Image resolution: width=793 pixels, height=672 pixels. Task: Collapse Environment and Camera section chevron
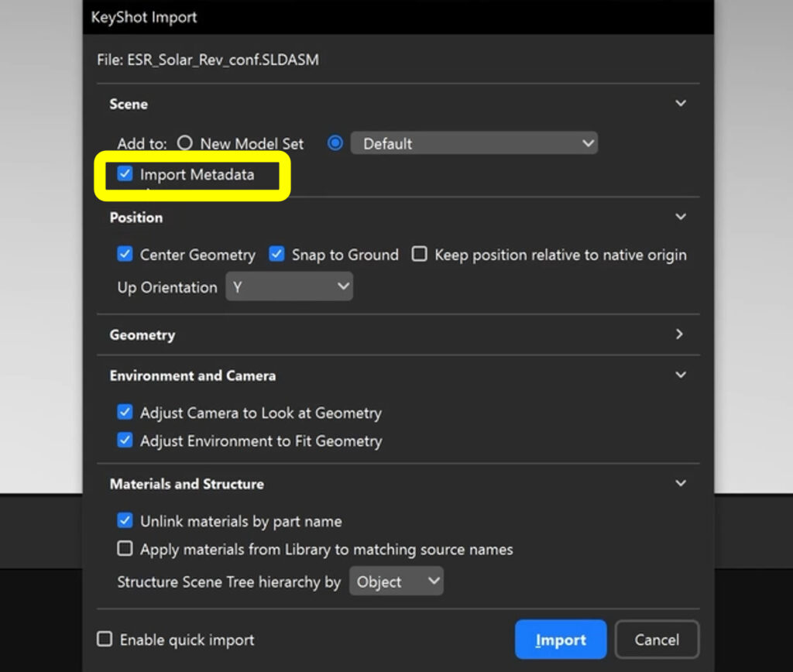680,375
